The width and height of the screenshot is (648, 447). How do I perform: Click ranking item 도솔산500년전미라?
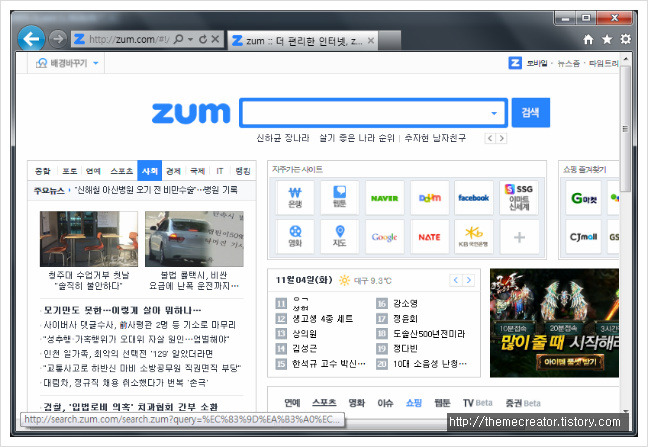pyautogui.click(x=429, y=333)
